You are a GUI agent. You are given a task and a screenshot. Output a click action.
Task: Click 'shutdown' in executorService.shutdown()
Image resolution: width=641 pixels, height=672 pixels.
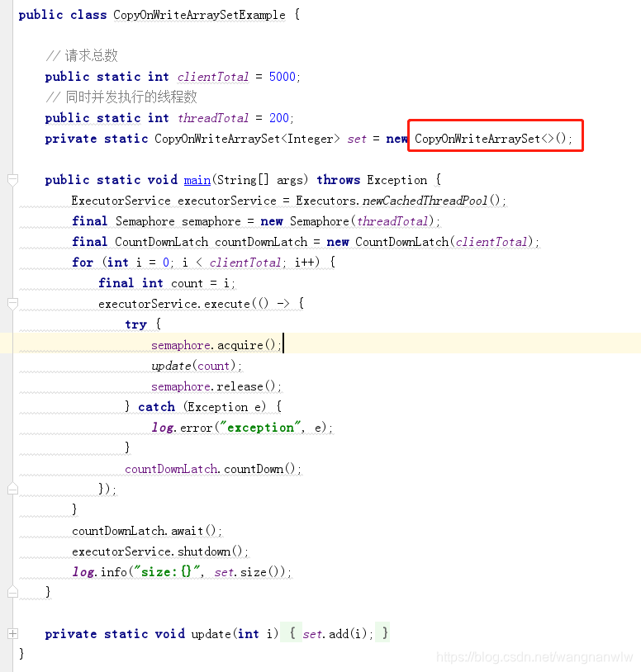pyautogui.click(x=204, y=551)
